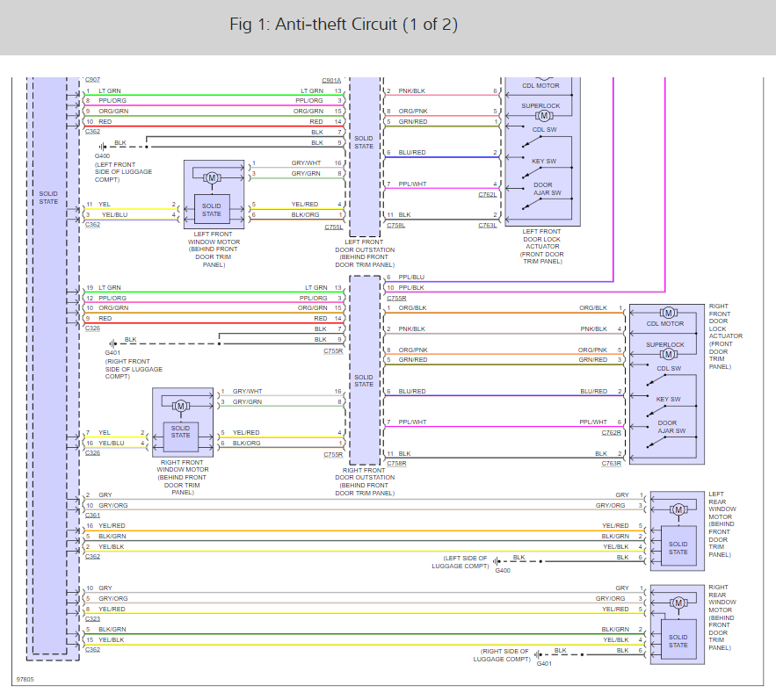Viewport: 776px width, 700px height.
Task: Click the C901A connector label
Action: (x=331, y=80)
